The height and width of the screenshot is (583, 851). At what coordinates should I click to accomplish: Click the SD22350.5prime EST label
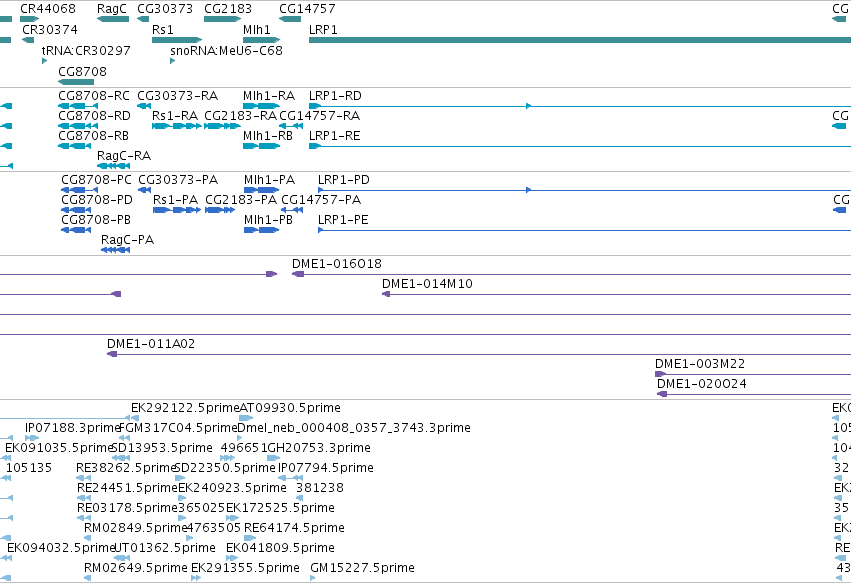tap(225, 467)
